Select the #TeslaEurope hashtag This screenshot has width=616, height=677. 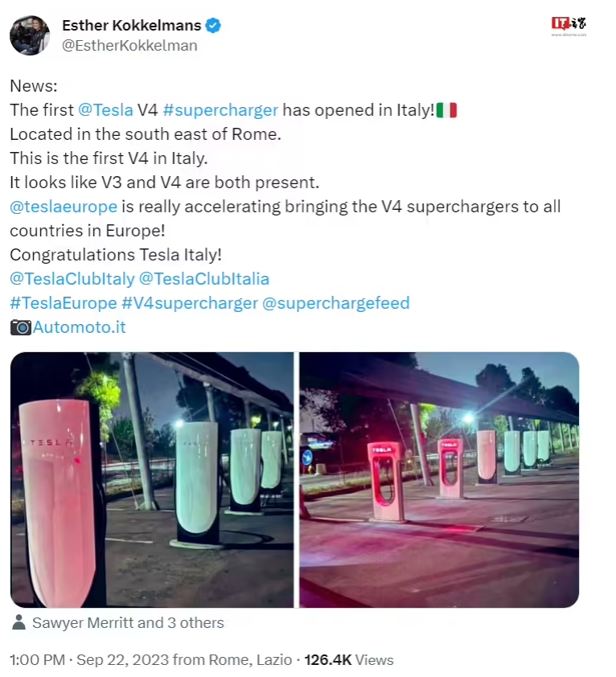pyautogui.click(x=63, y=303)
